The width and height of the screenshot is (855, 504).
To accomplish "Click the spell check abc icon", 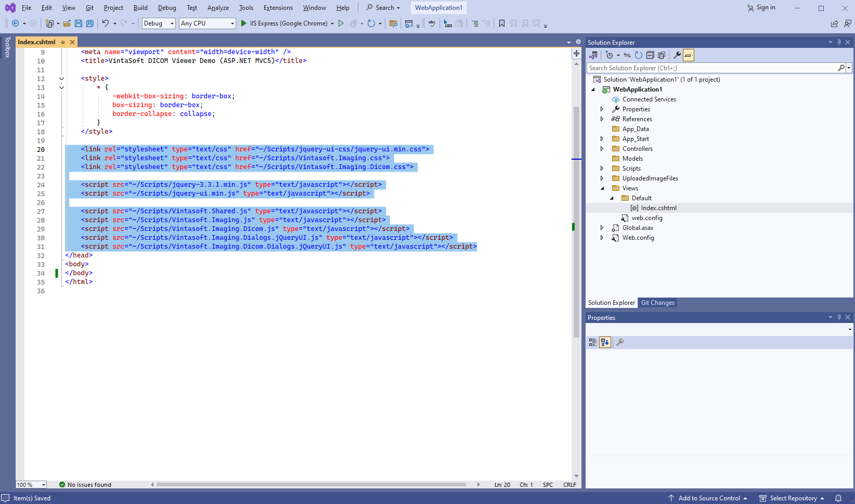I will tap(432, 23).
